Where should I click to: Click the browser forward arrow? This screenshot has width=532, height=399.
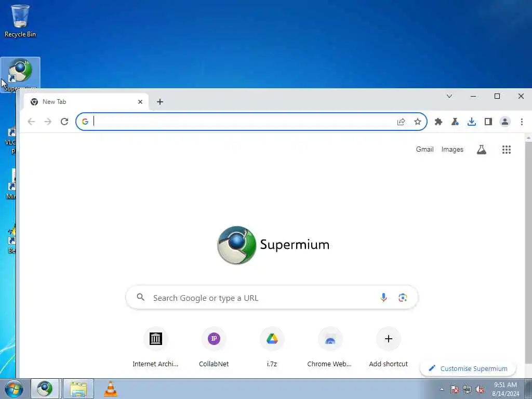[x=48, y=122]
